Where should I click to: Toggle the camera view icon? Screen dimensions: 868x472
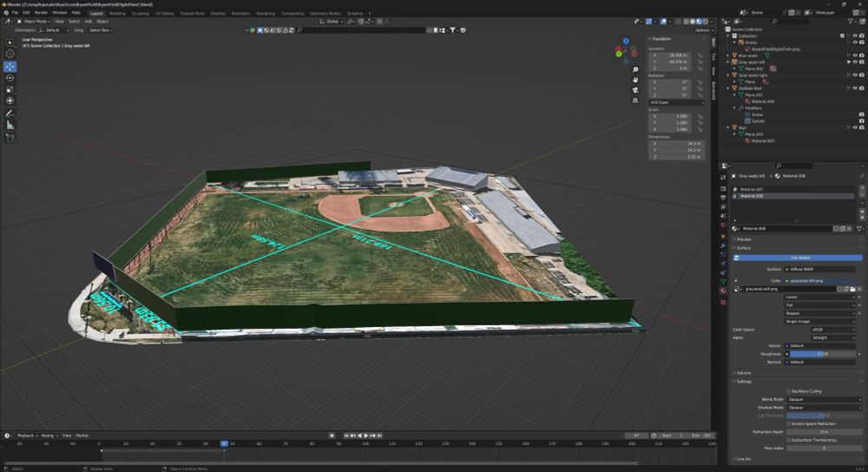tap(635, 89)
